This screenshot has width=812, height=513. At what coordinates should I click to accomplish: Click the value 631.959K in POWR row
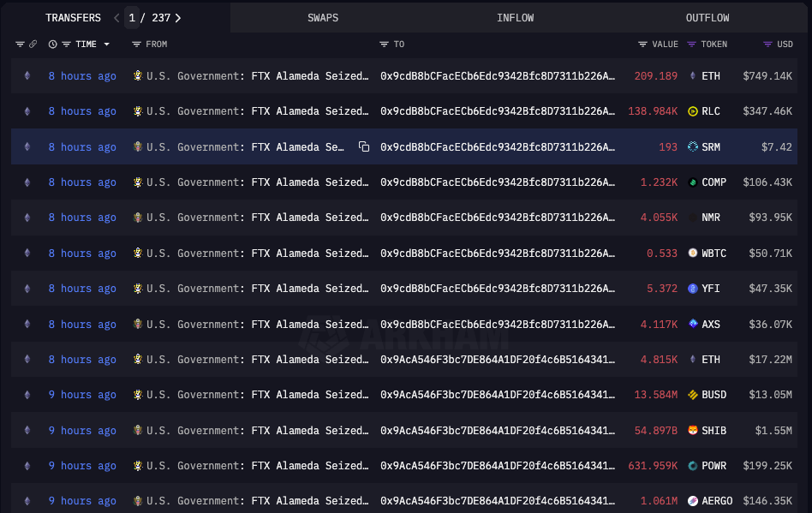tap(653, 465)
